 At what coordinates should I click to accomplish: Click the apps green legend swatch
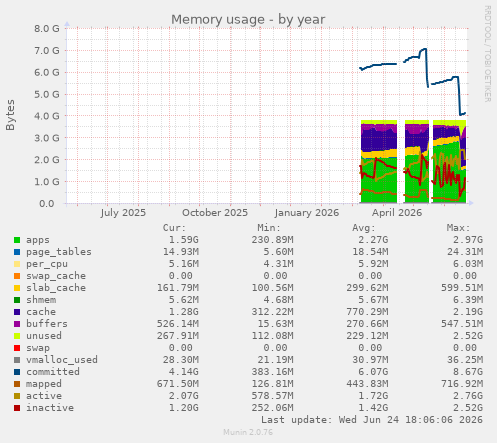click(x=17, y=240)
